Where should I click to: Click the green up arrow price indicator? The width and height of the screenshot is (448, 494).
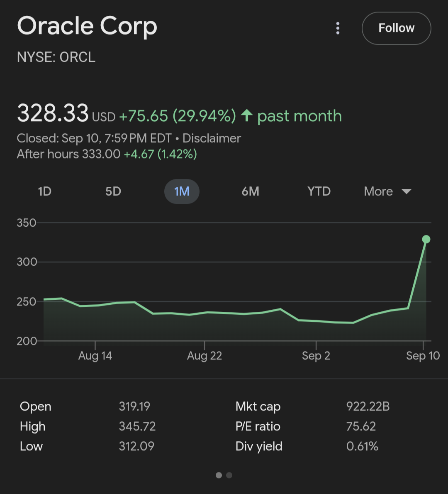(247, 115)
